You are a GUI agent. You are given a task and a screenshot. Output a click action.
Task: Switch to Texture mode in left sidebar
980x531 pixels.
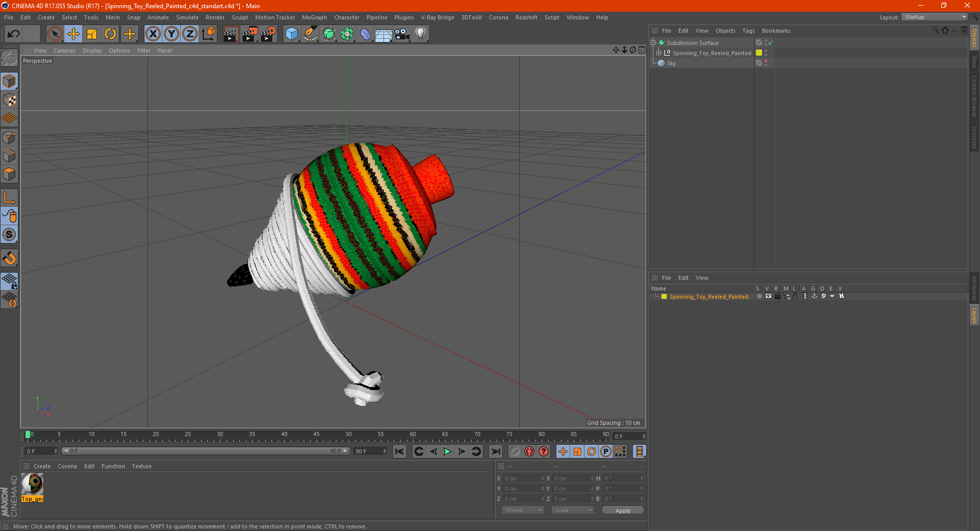point(9,100)
